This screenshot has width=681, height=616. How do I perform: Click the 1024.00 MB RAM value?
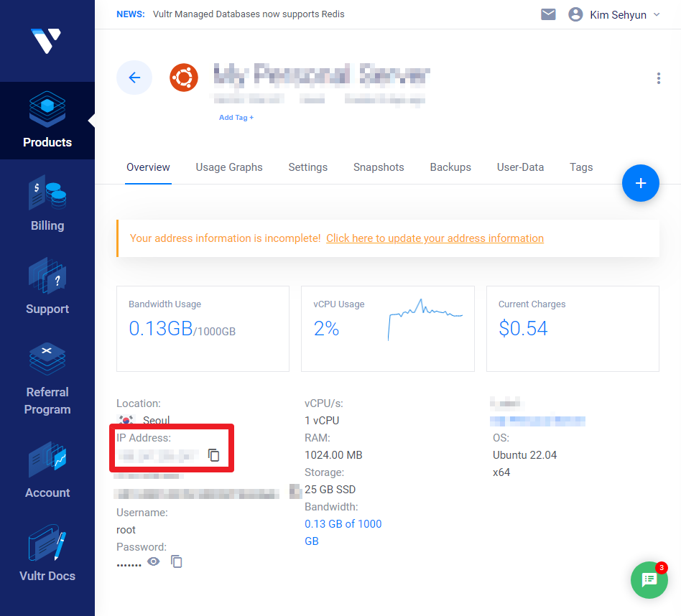click(333, 455)
